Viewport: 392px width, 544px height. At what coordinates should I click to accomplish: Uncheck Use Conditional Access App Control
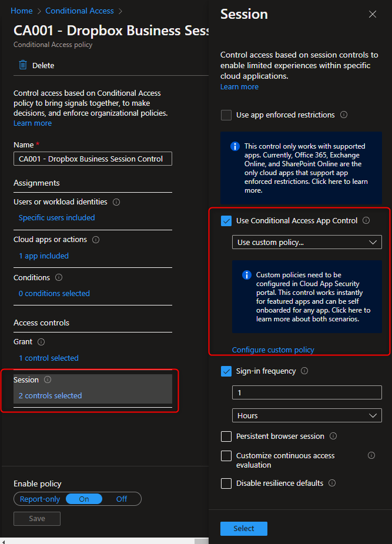[226, 221]
